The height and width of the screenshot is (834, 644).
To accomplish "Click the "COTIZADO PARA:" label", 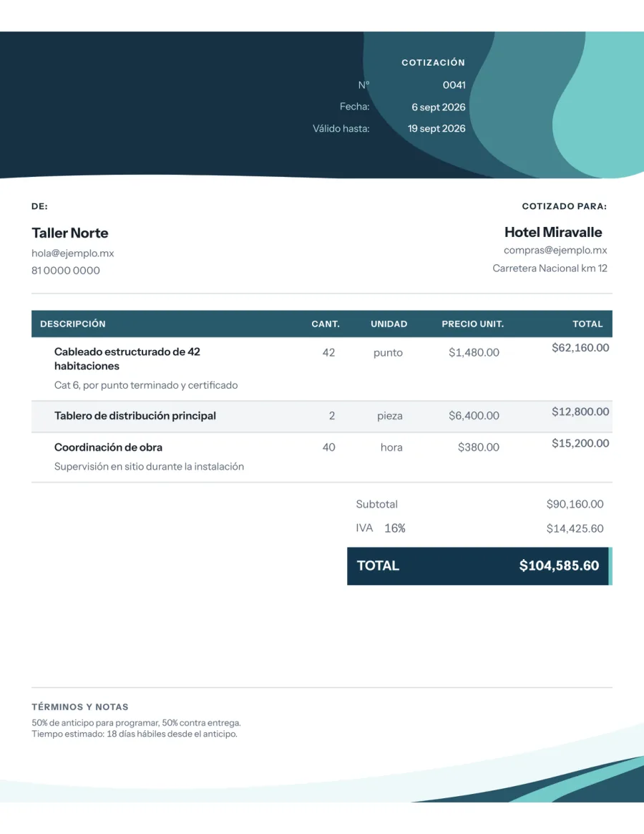I will [565, 206].
